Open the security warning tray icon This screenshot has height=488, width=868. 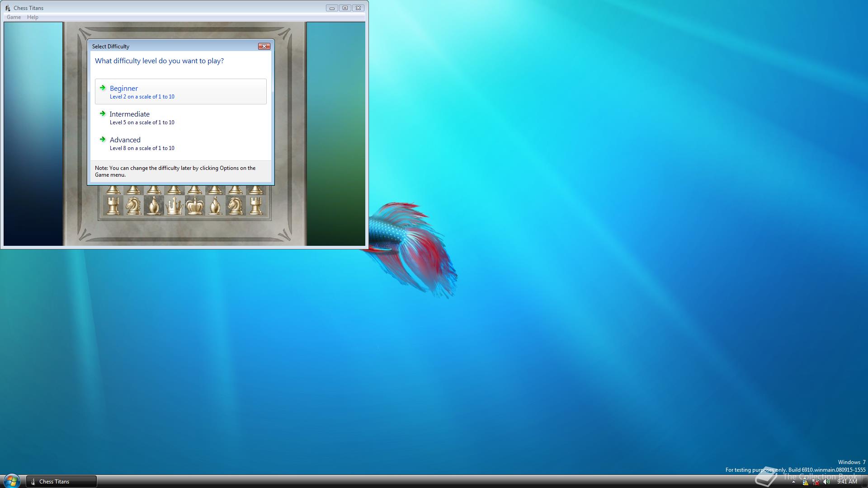(805, 482)
